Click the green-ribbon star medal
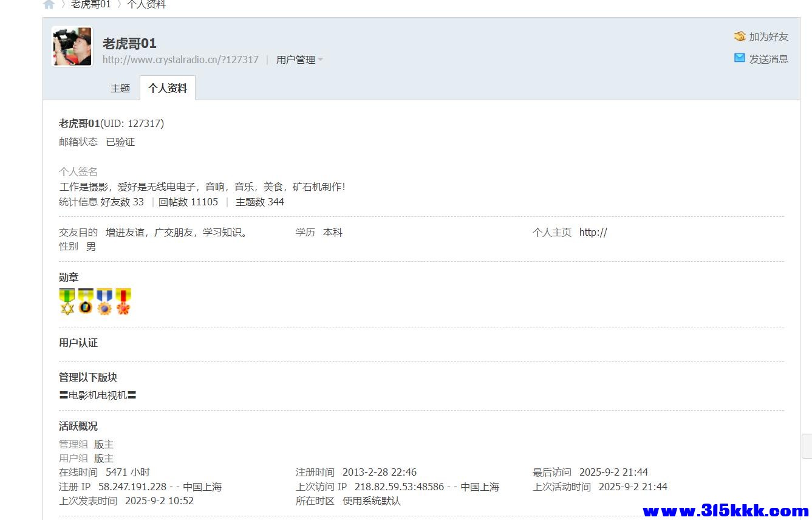812x520 pixels. coord(67,301)
